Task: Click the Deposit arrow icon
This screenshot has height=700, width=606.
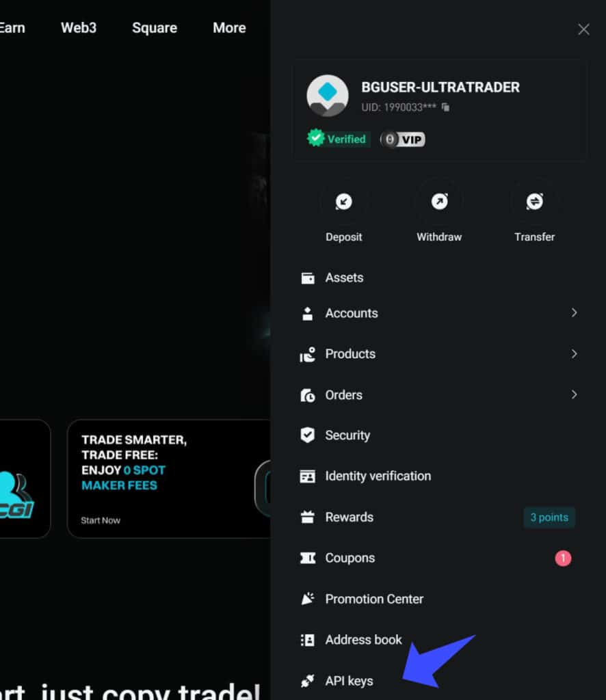Action: coord(343,202)
